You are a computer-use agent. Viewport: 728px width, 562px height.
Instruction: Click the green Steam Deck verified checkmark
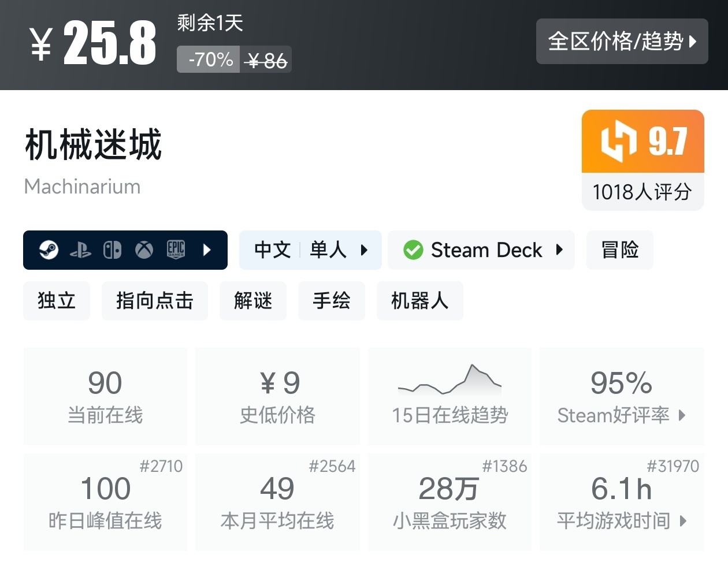413,250
